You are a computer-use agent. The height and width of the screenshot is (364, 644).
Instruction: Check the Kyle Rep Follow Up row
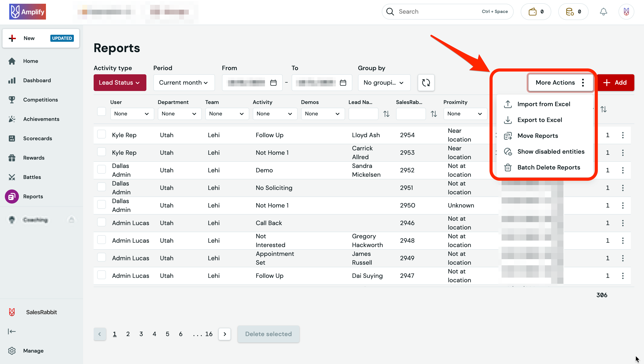tap(102, 134)
